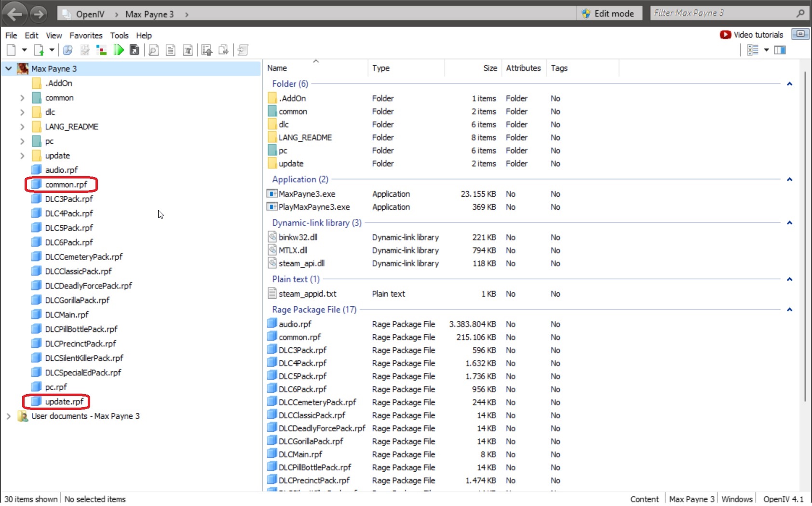The height and width of the screenshot is (506, 812).
Task: Select steam_appid.txt in file list
Action: 307,294
